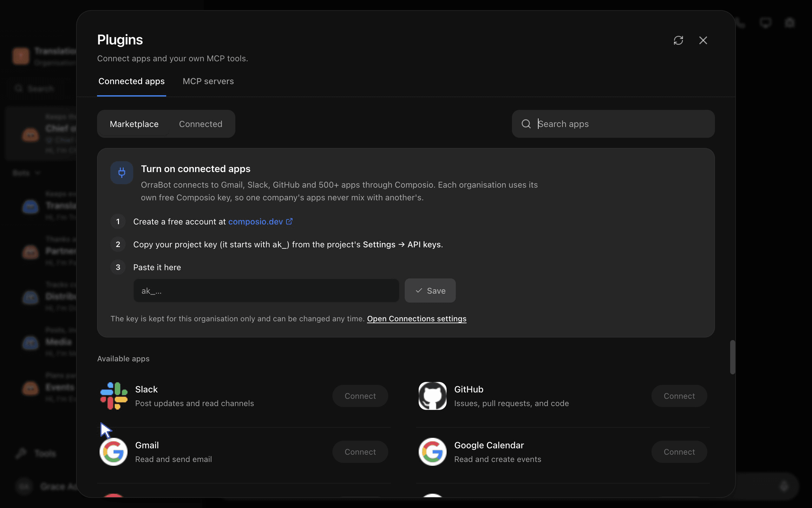
Task: Click the 'Turn on connected apps' heading
Action: coord(196,169)
